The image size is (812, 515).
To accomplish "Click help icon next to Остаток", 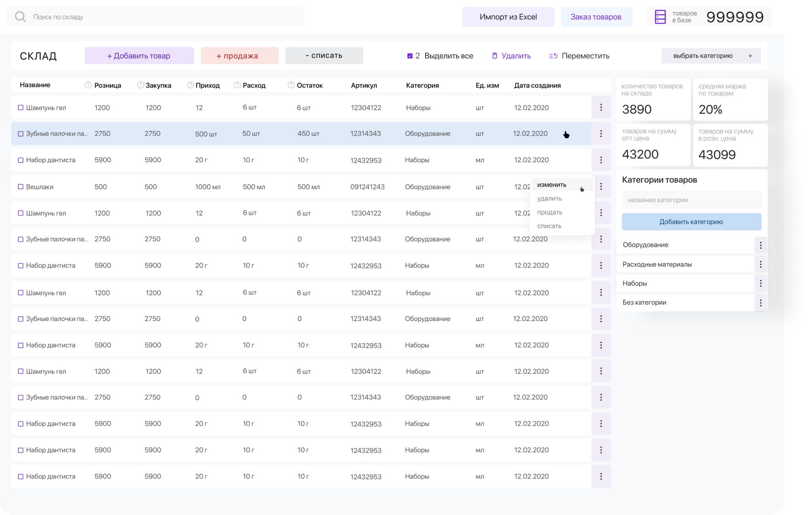I will (291, 85).
